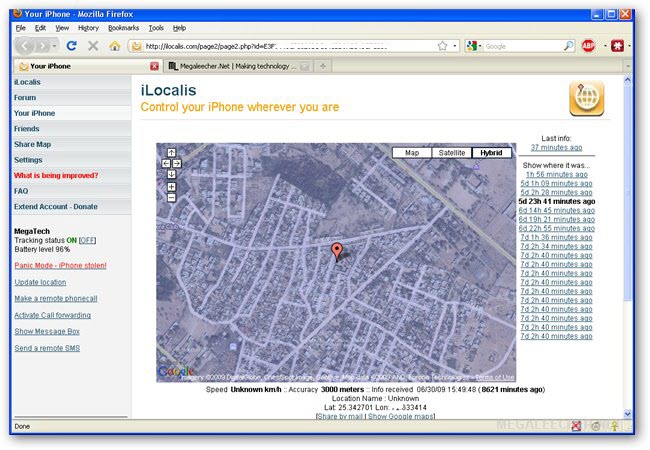
Task: Show location from 1h 56 minutes ago
Action: 557,174
